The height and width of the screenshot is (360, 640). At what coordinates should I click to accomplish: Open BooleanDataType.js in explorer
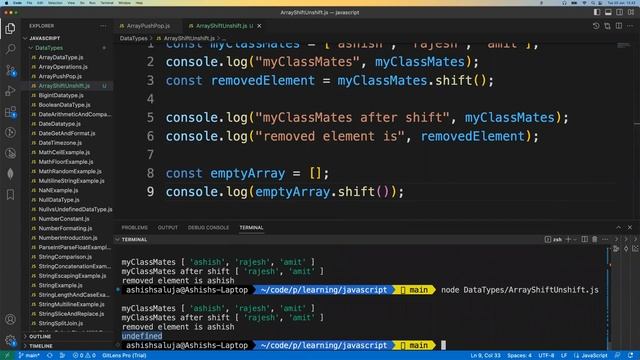(x=64, y=104)
